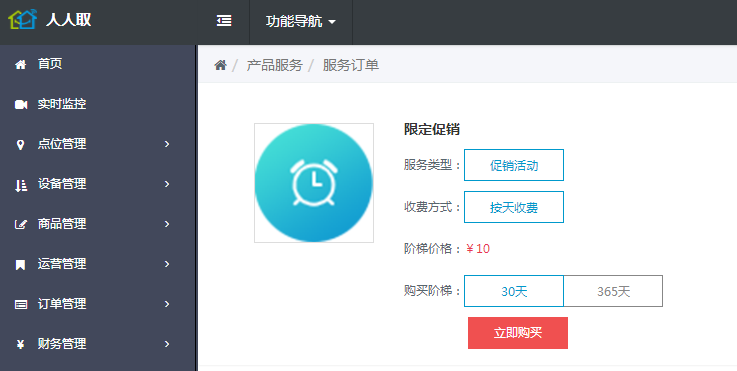Choose the 30天 purchase tier
This screenshot has height=371, width=737.
click(x=514, y=291)
